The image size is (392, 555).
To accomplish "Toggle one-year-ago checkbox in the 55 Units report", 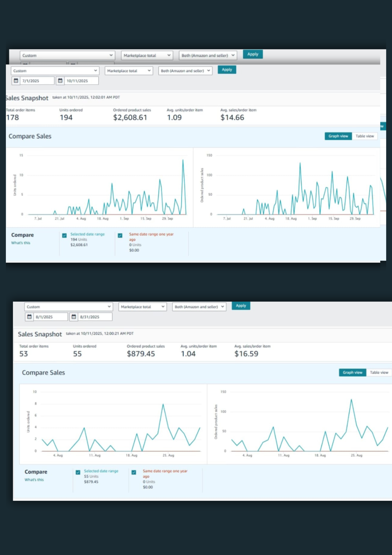I will point(134,472).
